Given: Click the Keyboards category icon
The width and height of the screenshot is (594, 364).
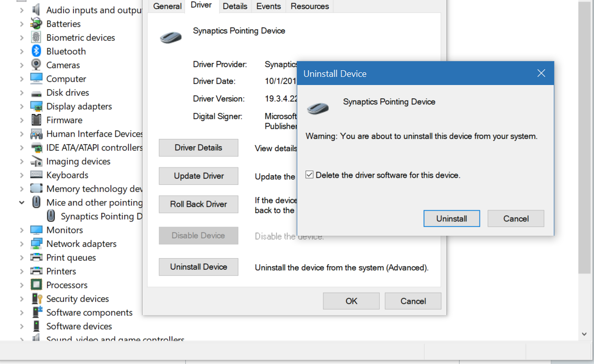Looking at the screenshot, I should click(36, 175).
